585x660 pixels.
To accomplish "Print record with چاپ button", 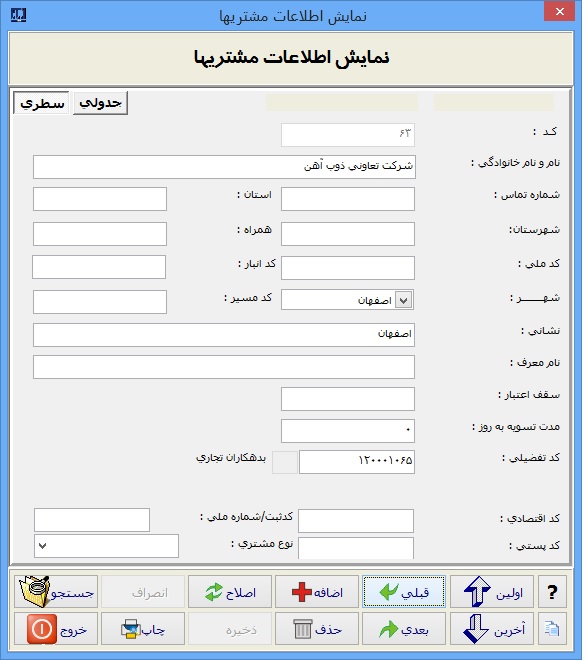I will coord(143,628).
